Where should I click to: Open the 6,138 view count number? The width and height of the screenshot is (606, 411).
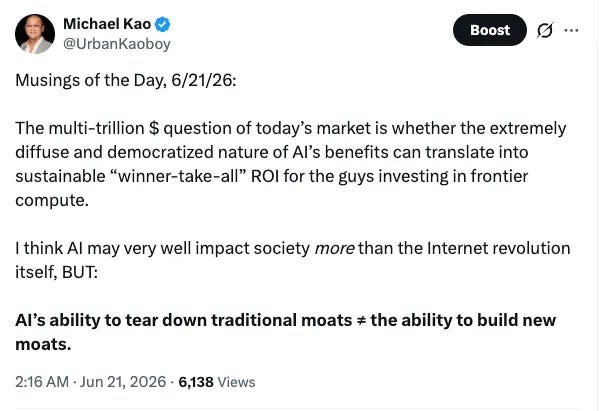(196, 382)
